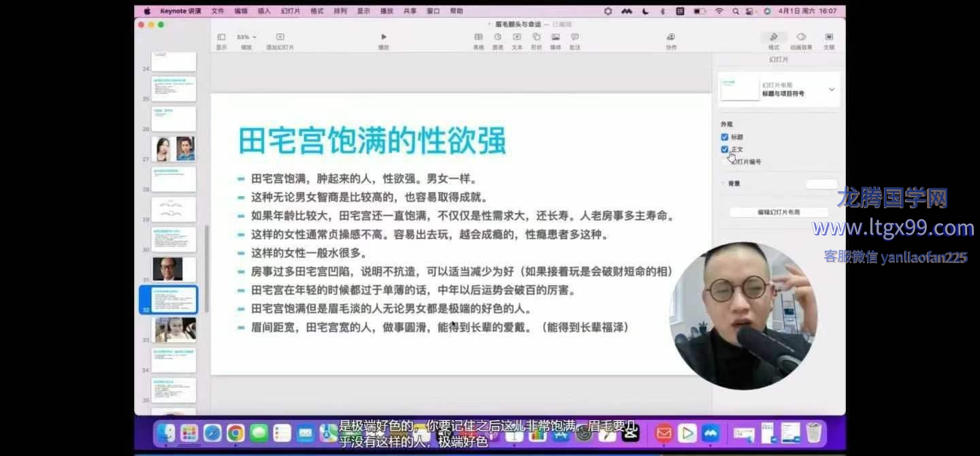The height and width of the screenshot is (456, 980).
Task: Click the Collaborate (协作) icon
Action: pos(671,37)
